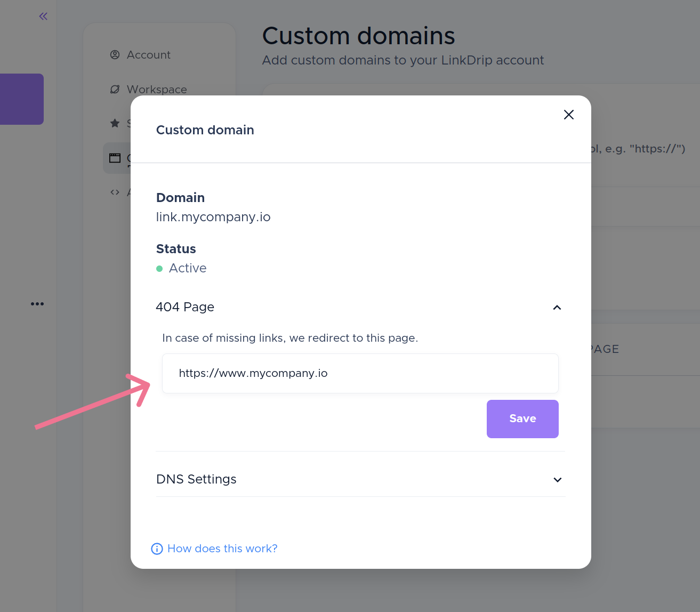
Task: Click the DNS Settings section header
Action: (196, 479)
